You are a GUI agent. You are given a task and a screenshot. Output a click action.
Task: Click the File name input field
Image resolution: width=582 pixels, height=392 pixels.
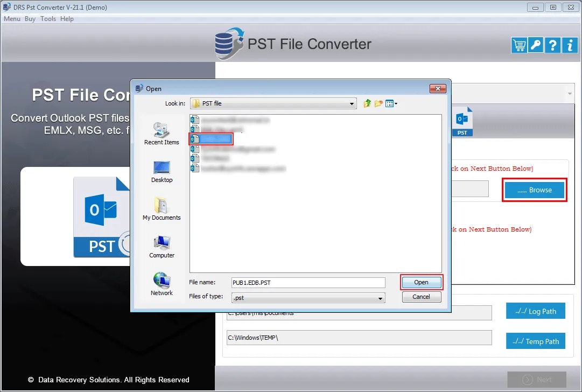tap(308, 283)
